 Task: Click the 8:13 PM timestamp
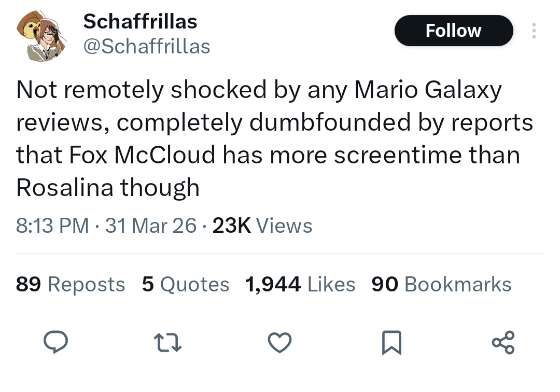(x=52, y=226)
